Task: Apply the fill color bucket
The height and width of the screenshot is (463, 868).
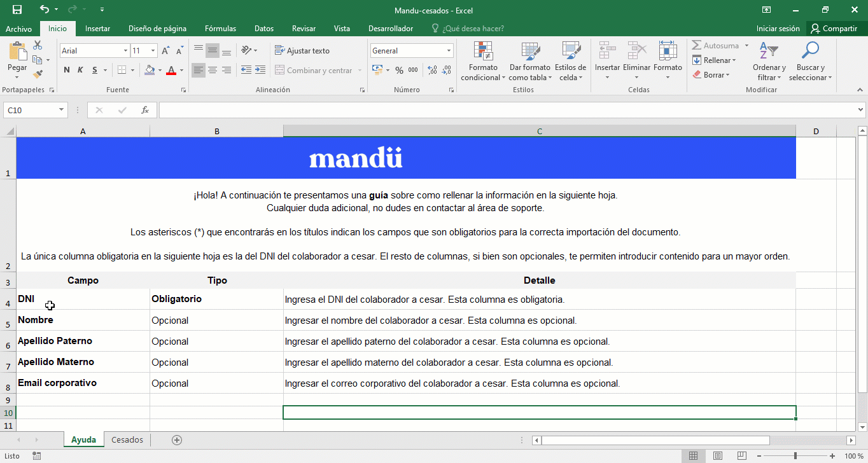Action: (x=150, y=70)
